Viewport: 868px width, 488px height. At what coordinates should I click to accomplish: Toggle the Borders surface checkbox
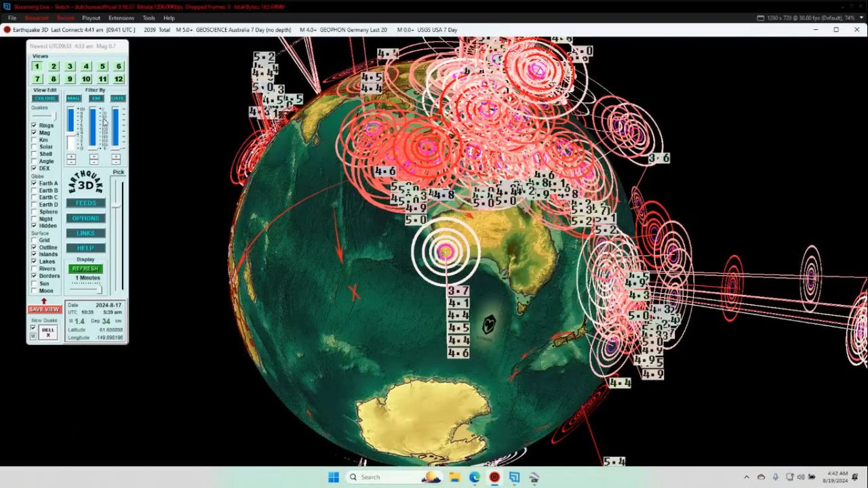35,276
